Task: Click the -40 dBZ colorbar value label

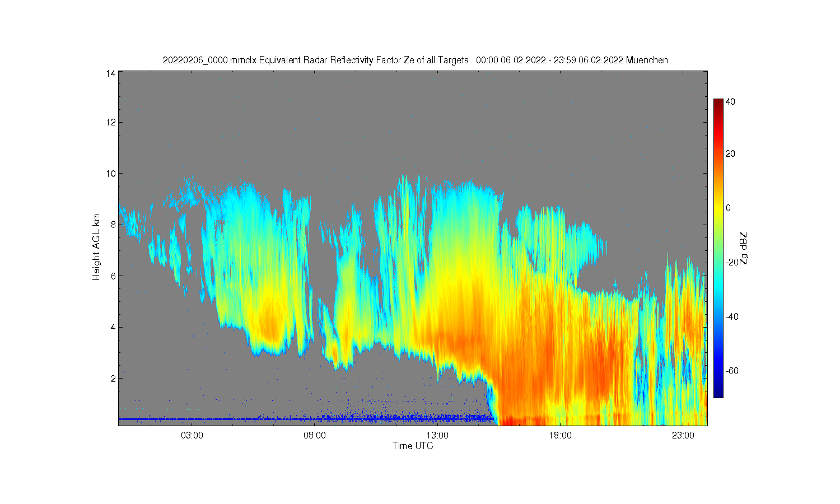Action: pos(732,316)
